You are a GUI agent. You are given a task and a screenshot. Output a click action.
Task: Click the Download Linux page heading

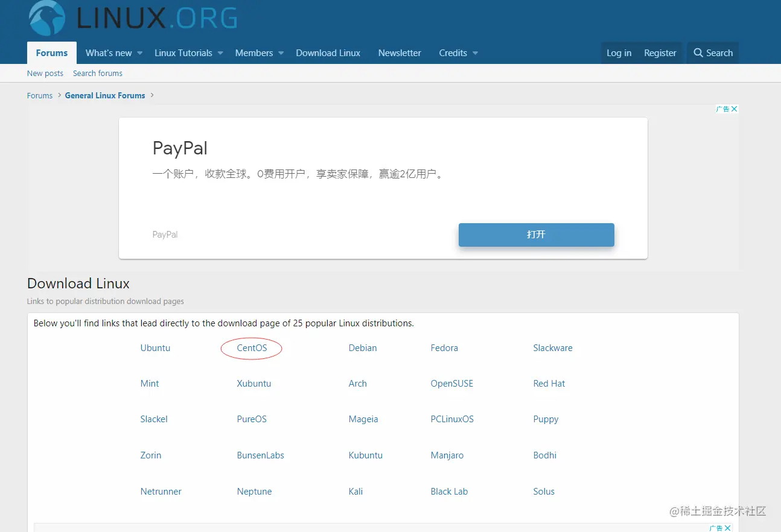pyautogui.click(x=78, y=283)
